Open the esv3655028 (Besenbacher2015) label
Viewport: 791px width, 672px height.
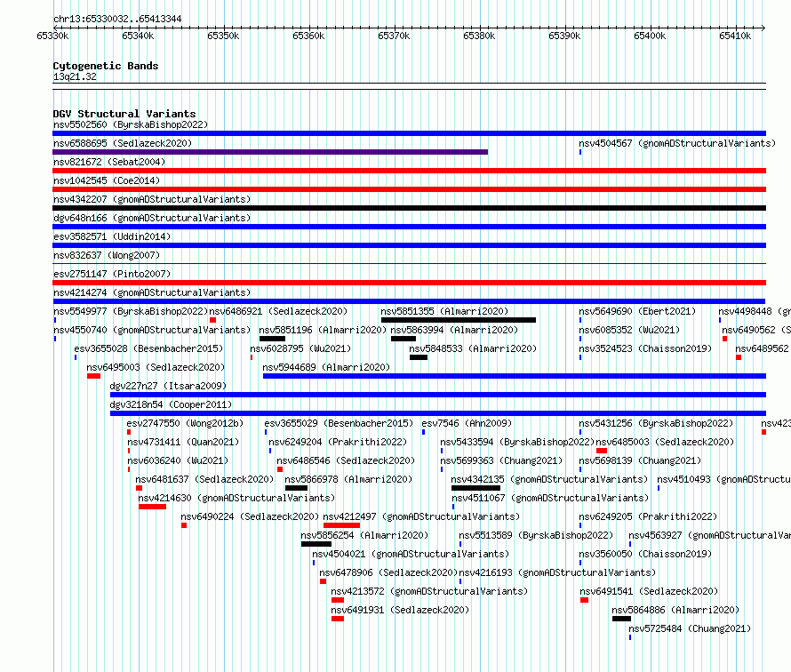[x=148, y=348]
